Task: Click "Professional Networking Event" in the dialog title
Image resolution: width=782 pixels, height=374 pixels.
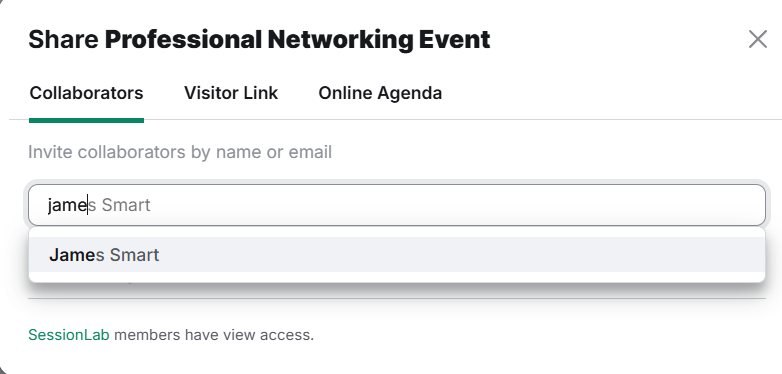Action: [298, 39]
